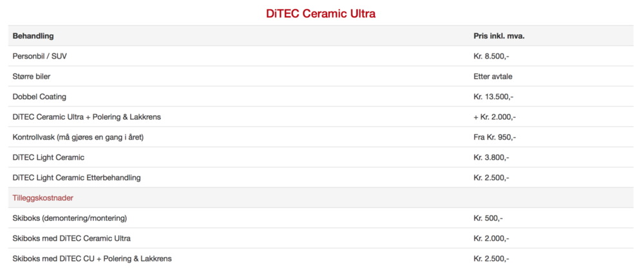Select the Skiboks (demontering/montering) row
The height and width of the screenshot is (273, 644).
coord(70,218)
